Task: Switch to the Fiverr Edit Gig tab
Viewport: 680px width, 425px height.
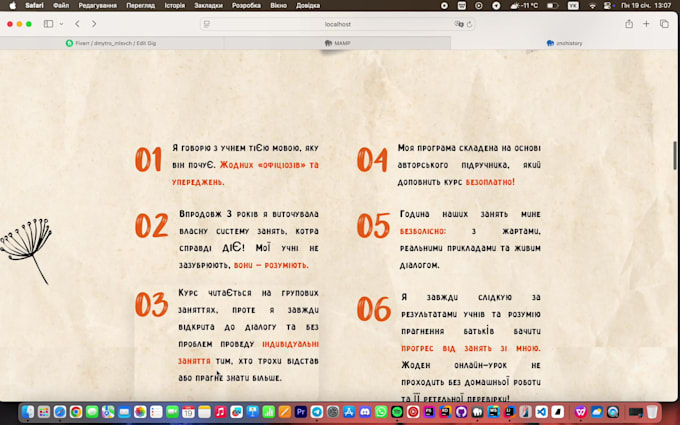Action: (112, 43)
